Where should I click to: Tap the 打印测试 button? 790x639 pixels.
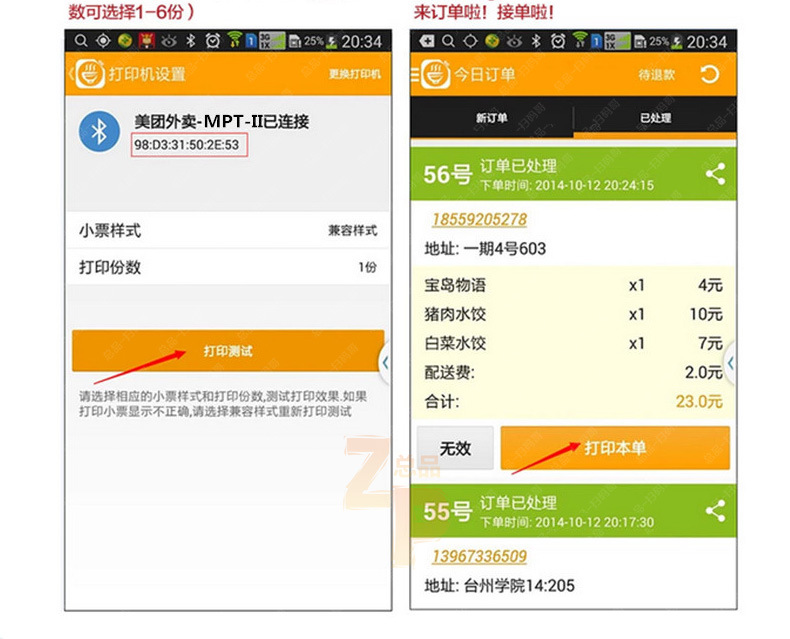228,351
